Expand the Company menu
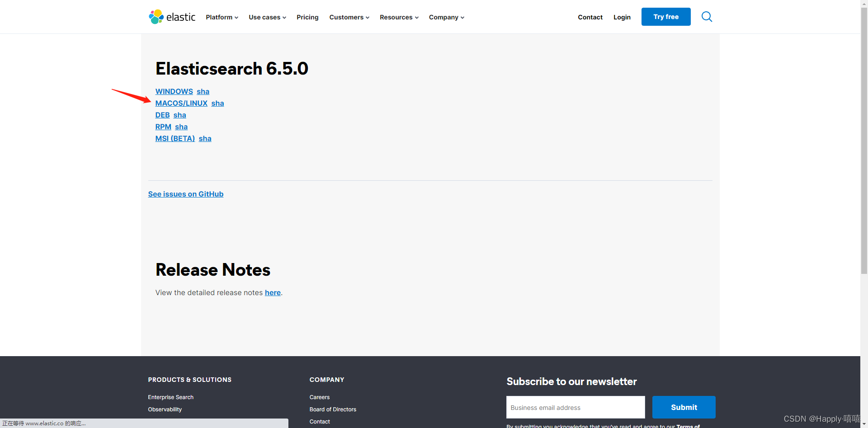868x428 pixels. coord(446,17)
